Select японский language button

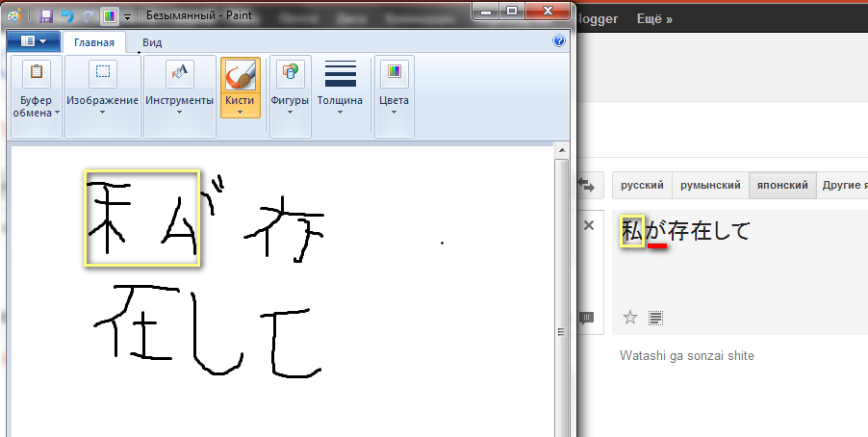tap(780, 185)
